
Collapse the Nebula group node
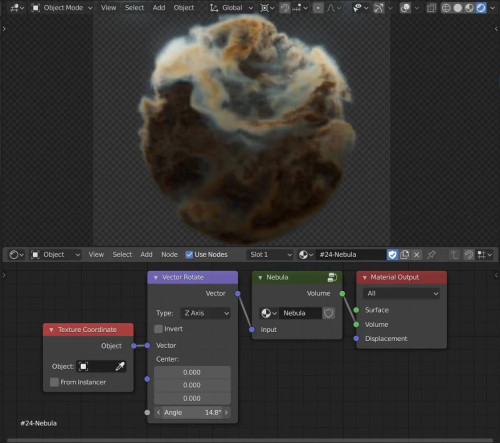tap(260, 278)
